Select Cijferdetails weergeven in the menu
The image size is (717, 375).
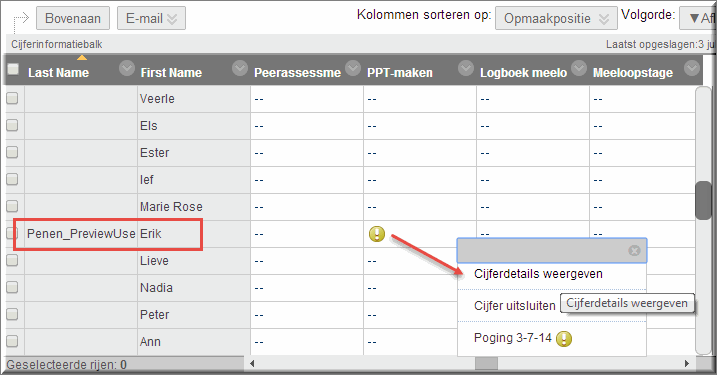[x=538, y=274]
